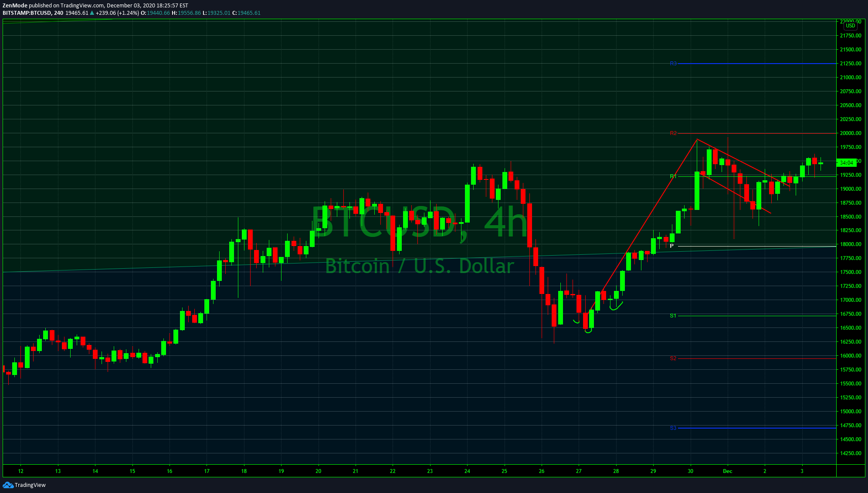Click the 20000.00 price axis label
The image size is (868, 493).
point(851,133)
